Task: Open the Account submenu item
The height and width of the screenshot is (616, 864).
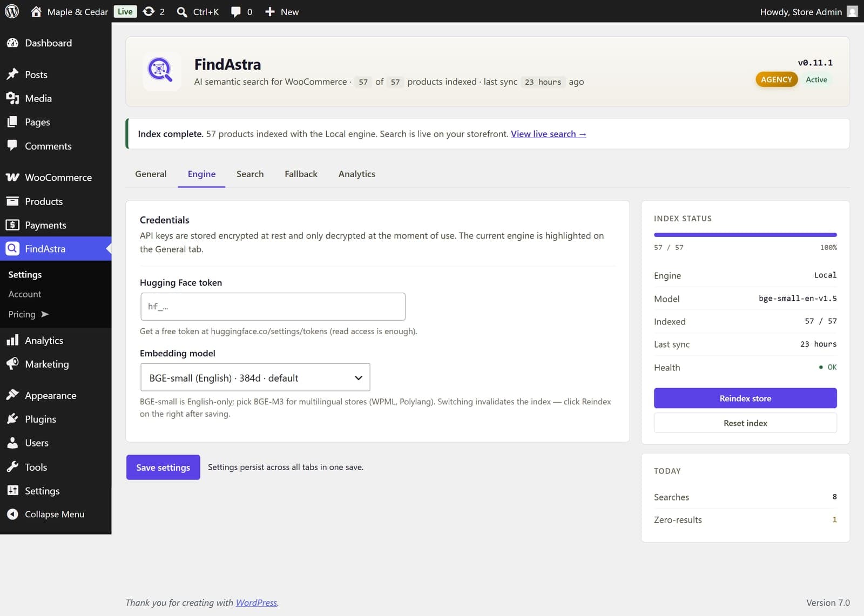Action: coord(24,294)
